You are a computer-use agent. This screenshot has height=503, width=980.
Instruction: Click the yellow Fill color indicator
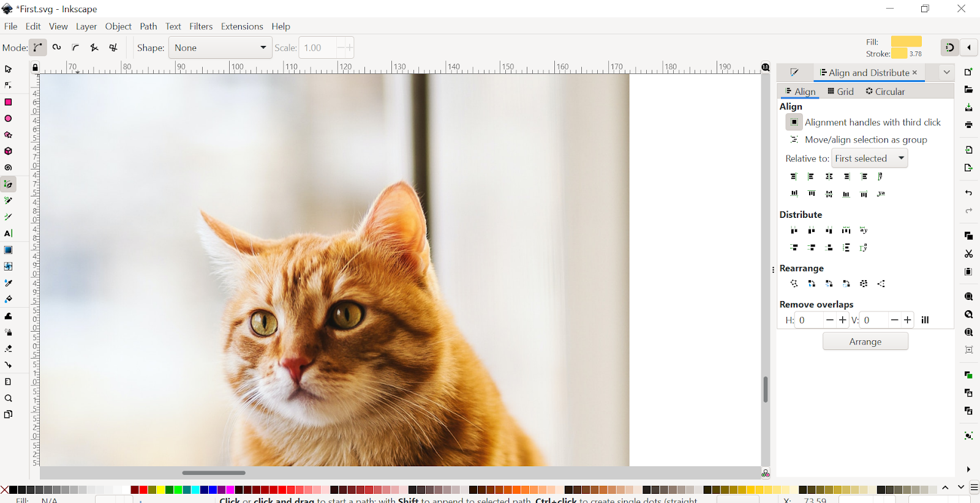[x=907, y=42]
